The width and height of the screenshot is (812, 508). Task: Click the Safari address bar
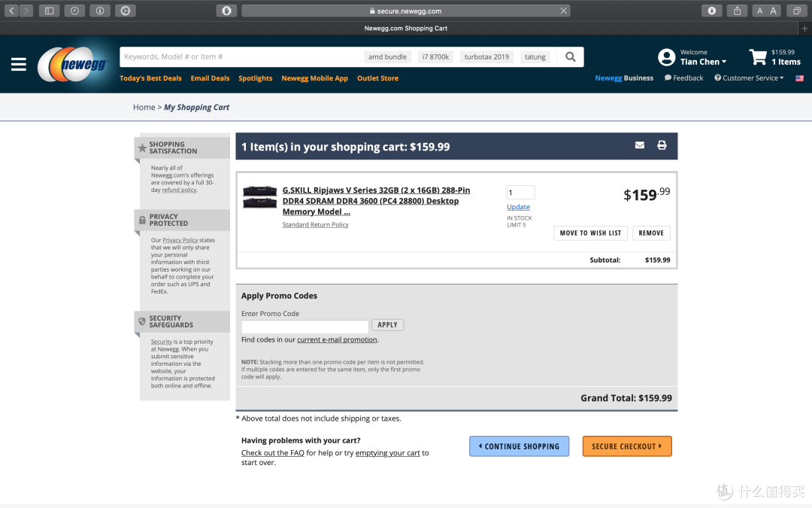pyautogui.click(x=405, y=11)
